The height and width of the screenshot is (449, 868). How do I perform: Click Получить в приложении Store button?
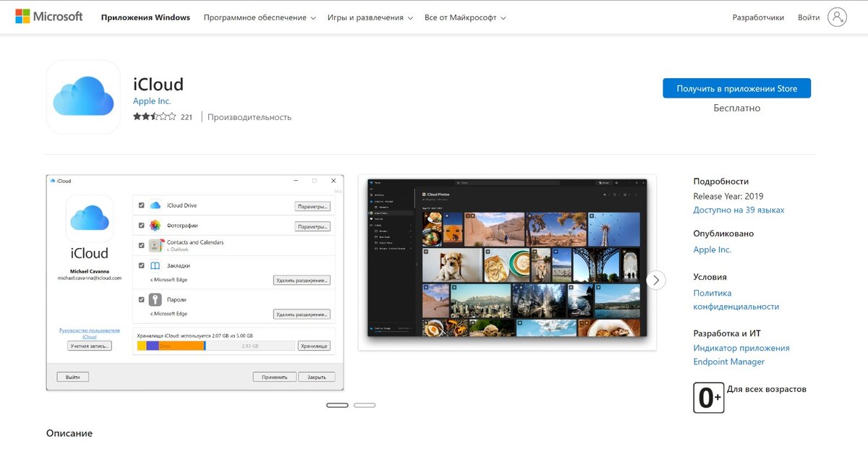pos(737,87)
